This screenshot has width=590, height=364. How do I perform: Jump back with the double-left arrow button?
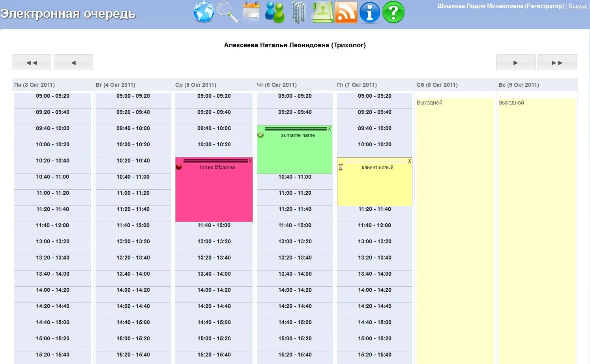(x=32, y=62)
